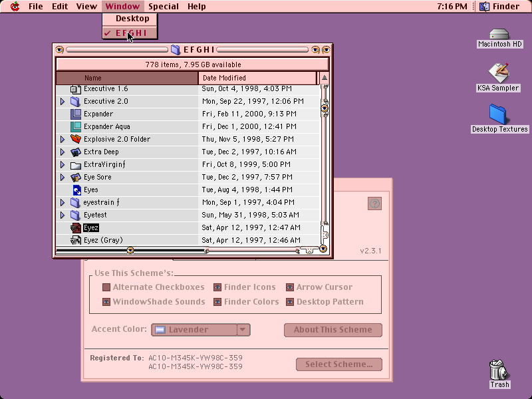Close the EFGHI window with its eye button

59,50
